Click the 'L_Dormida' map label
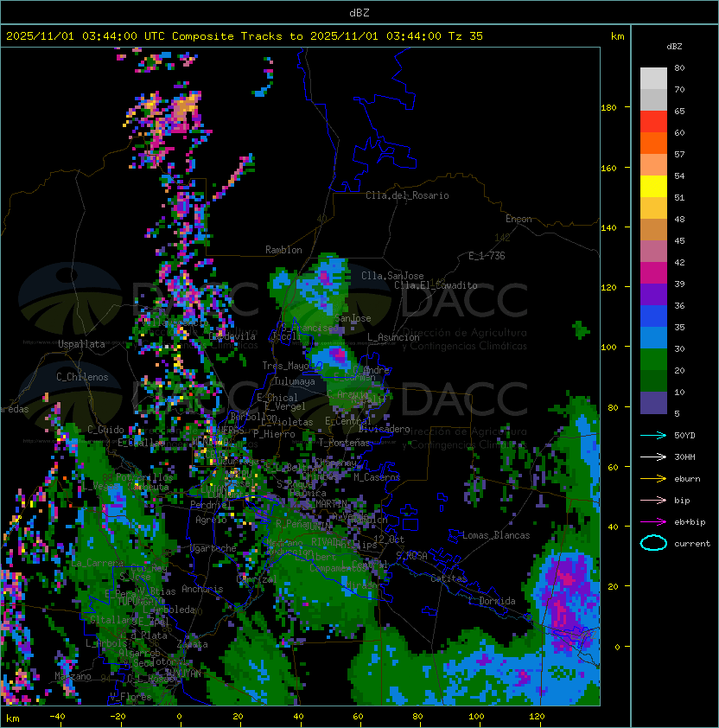Viewport: 719px width, 728px height. point(492,601)
